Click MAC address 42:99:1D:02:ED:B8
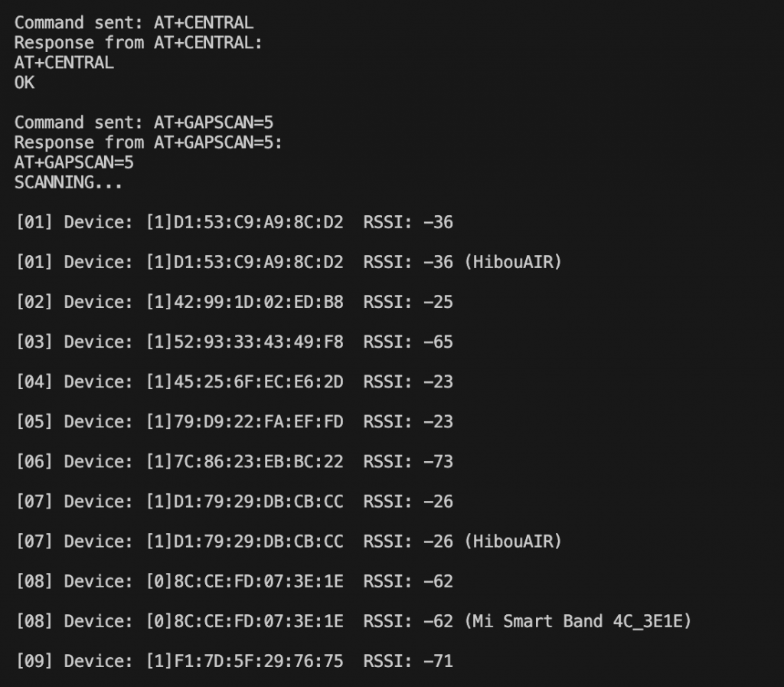Viewport: 784px width, 687px height. click(259, 302)
